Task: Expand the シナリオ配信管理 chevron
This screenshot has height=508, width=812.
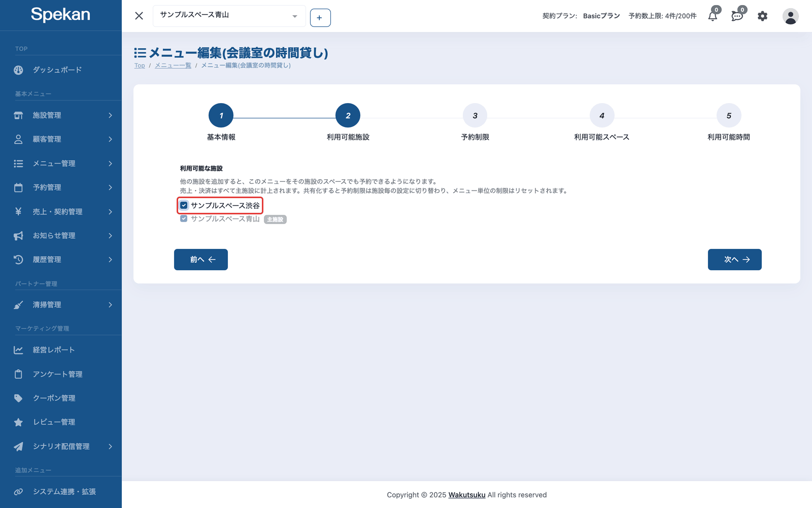Action: pyautogui.click(x=110, y=447)
